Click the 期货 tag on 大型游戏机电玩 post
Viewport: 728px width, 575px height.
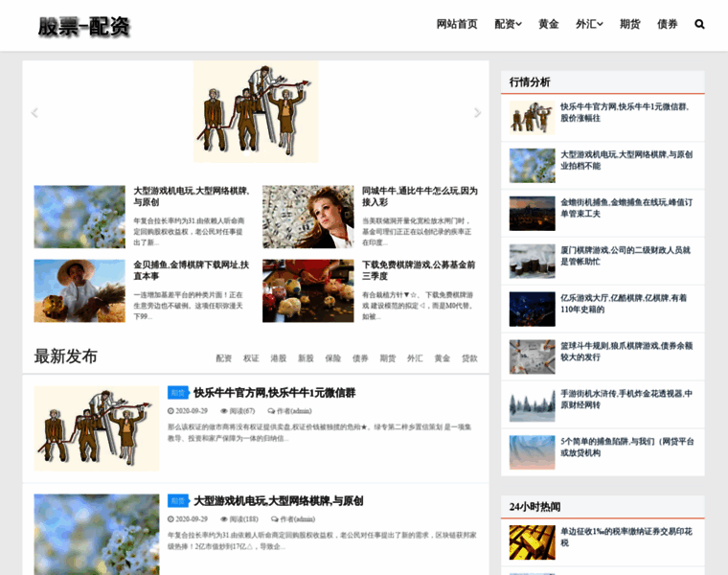click(178, 500)
